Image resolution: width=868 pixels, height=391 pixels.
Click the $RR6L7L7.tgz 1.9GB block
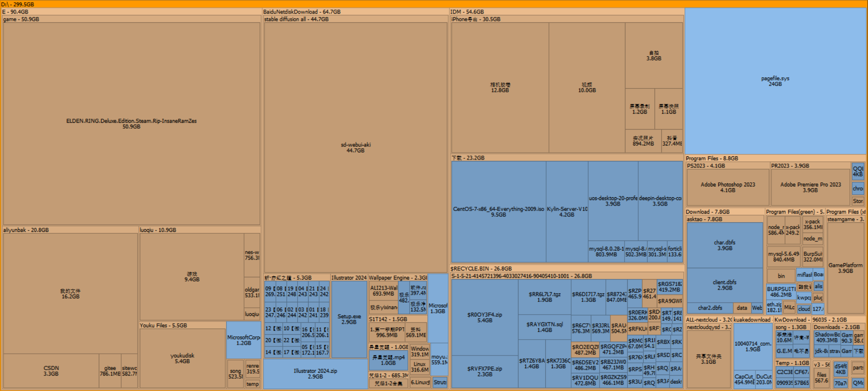[544, 297]
